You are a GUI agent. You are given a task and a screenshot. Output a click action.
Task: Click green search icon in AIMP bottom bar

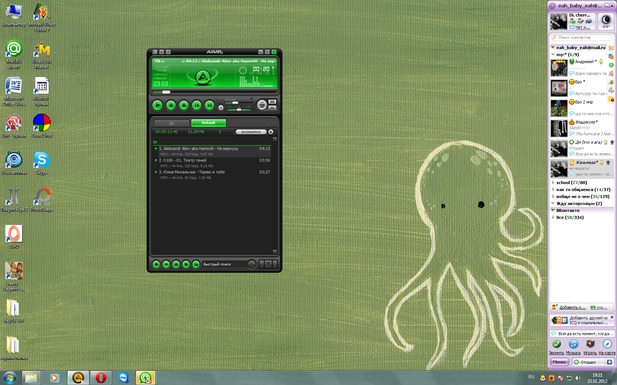pyautogui.click(x=196, y=264)
